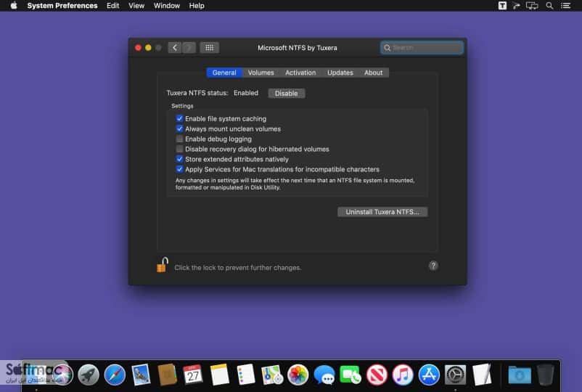Go back with the left chevron button
582x392 pixels.
click(174, 47)
